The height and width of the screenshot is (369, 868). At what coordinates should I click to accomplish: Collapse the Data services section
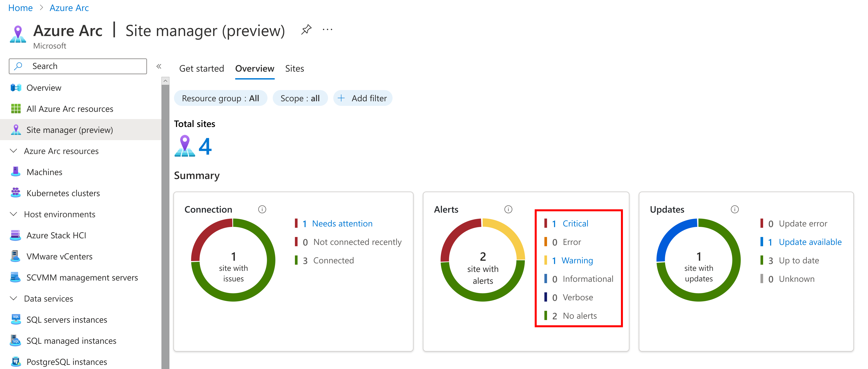click(13, 298)
